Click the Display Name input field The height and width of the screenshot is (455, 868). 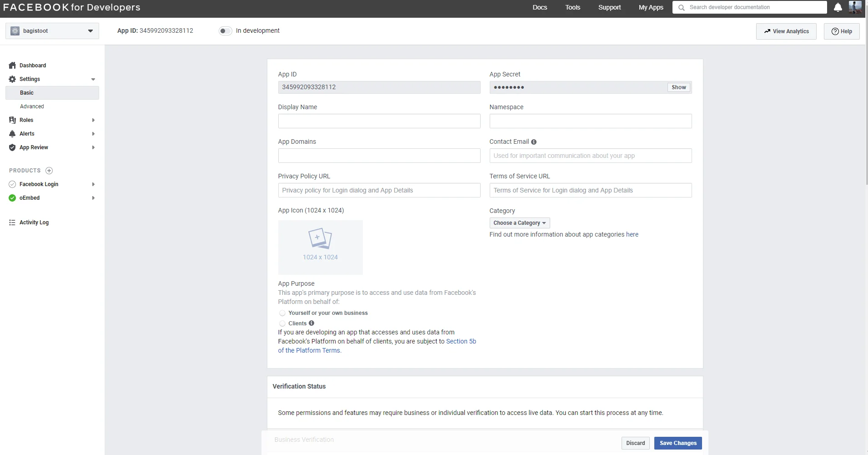pos(379,121)
